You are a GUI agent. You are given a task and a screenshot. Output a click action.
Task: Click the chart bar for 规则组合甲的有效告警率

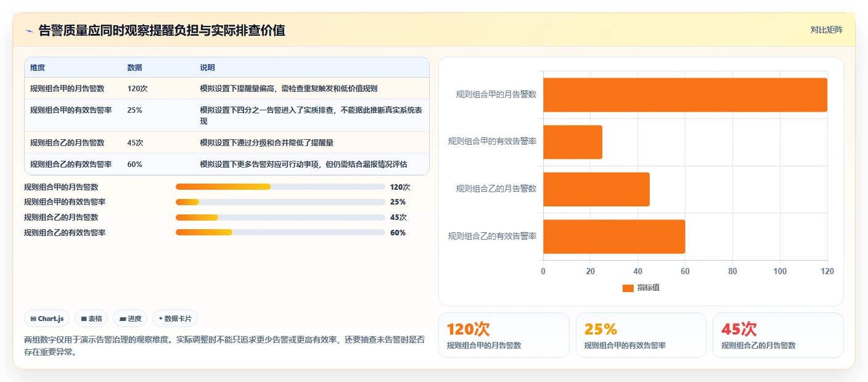click(x=573, y=142)
